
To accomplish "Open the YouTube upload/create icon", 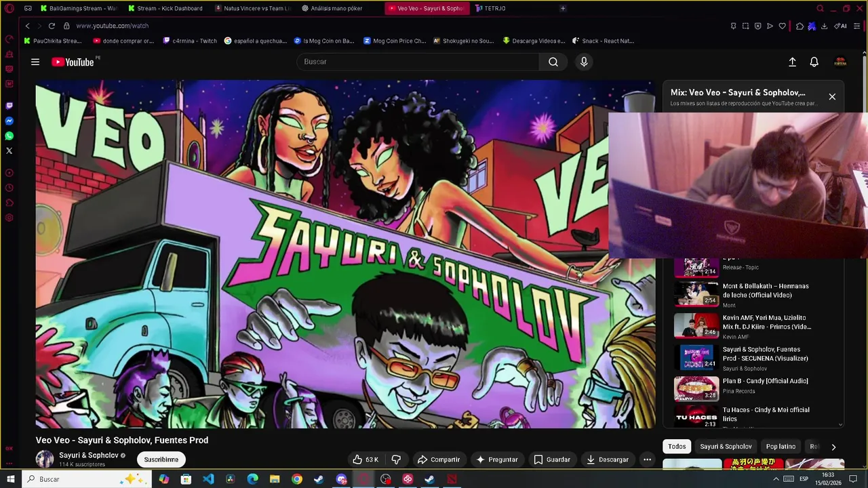I will 792,62.
